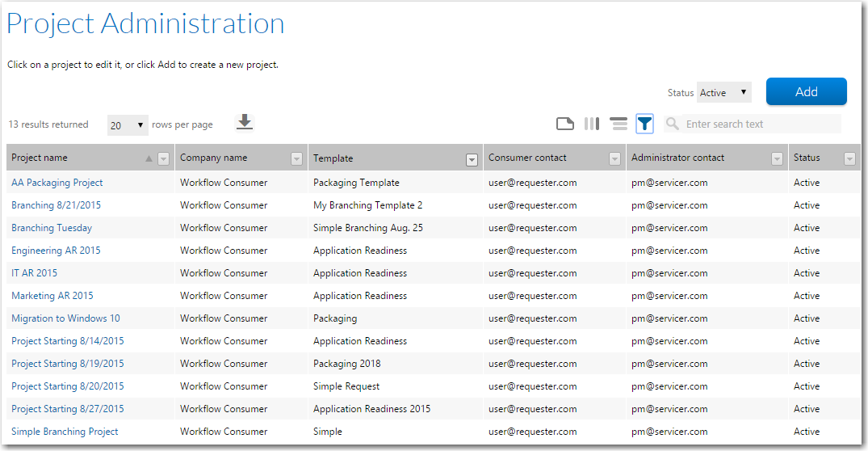Open Project Starting 8/20/2015 link
Viewport: 868px width, 451px height.
(68, 386)
